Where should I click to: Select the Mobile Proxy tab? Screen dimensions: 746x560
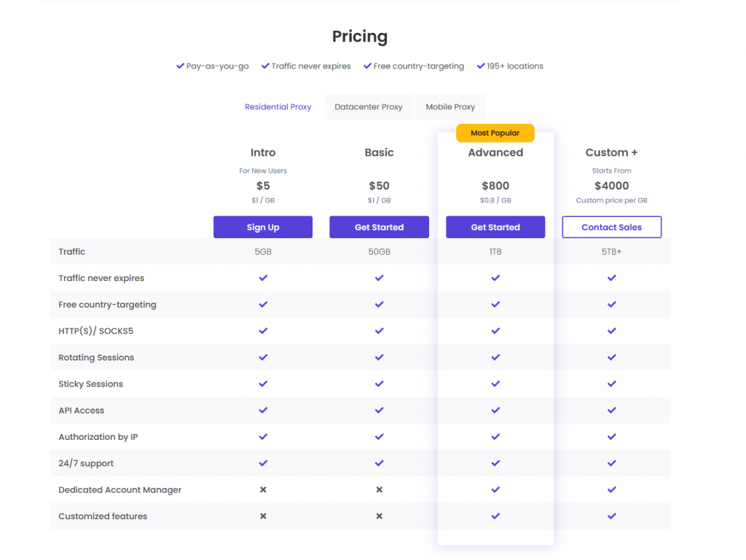[450, 107]
